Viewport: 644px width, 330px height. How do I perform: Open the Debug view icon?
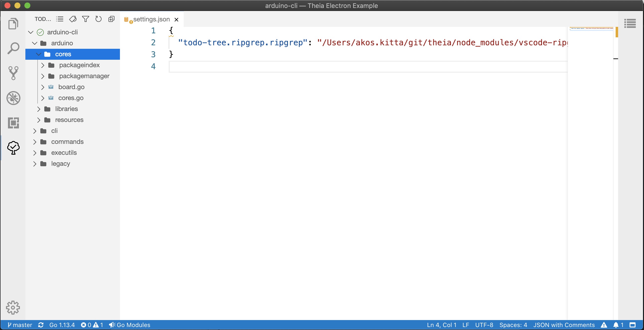coord(13,98)
